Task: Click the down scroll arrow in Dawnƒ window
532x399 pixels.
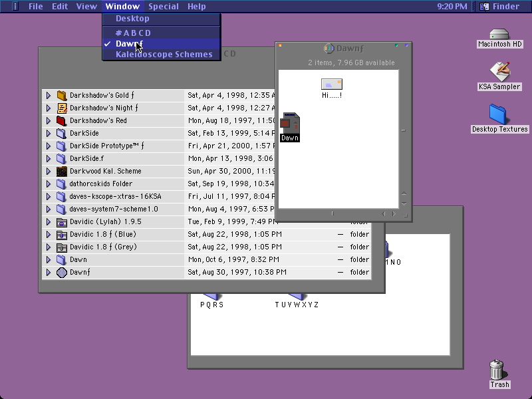Action: [x=404, y=203]
